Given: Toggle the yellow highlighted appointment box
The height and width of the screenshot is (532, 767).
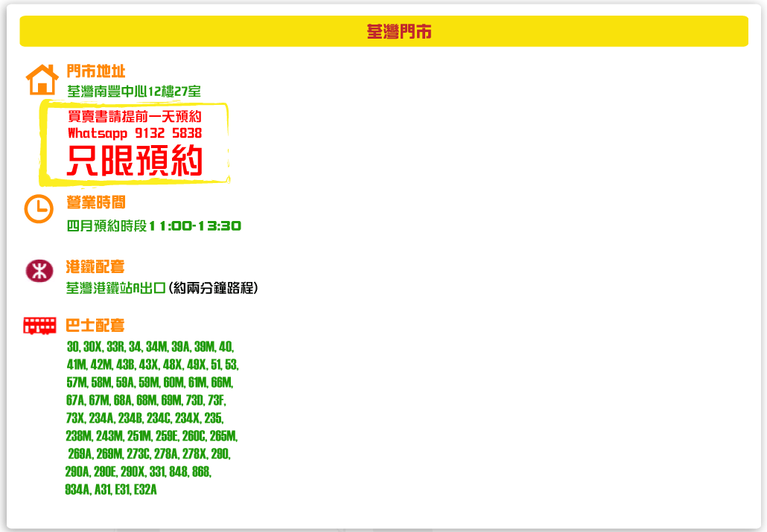Looking at the screenshot, I should click(x=136, y=141).
